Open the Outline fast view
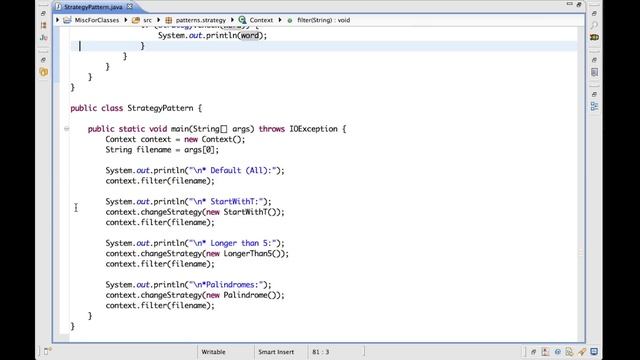The image size is (640, 360). click(x=594, y=107)
